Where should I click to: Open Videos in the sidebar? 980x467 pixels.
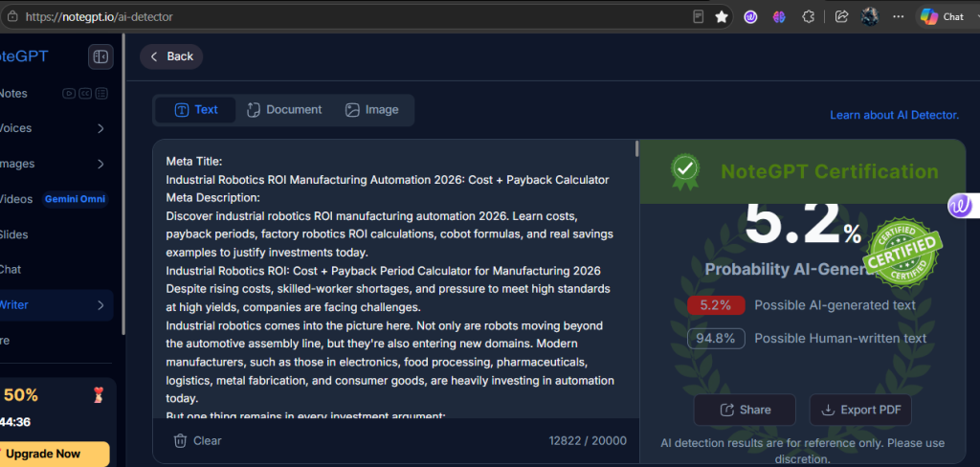click(x=16, y=199)
